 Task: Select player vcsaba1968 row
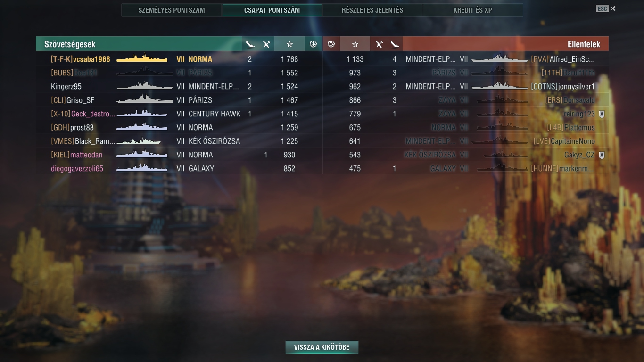[x=179, y=59]
